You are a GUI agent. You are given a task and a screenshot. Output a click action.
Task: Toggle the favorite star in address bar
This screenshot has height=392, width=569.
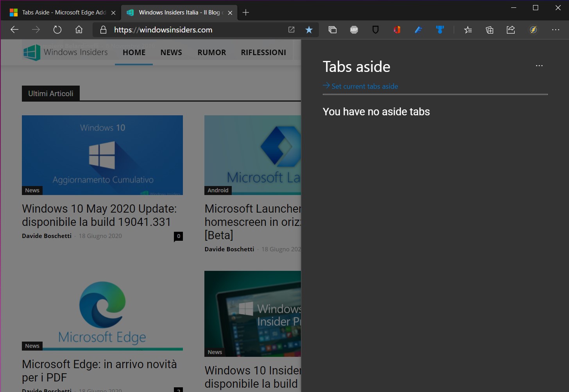tap(309, 30)
